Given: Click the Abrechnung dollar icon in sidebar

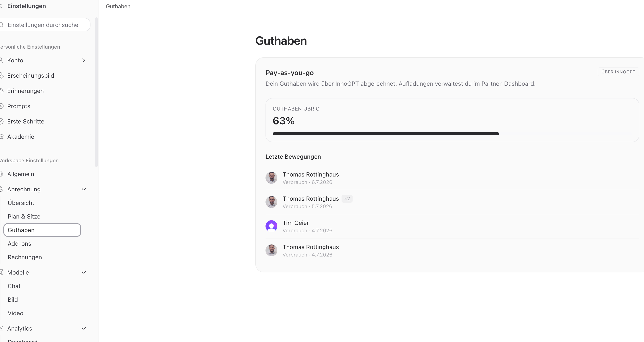Looking at the screenshot, I should [1, 189].
